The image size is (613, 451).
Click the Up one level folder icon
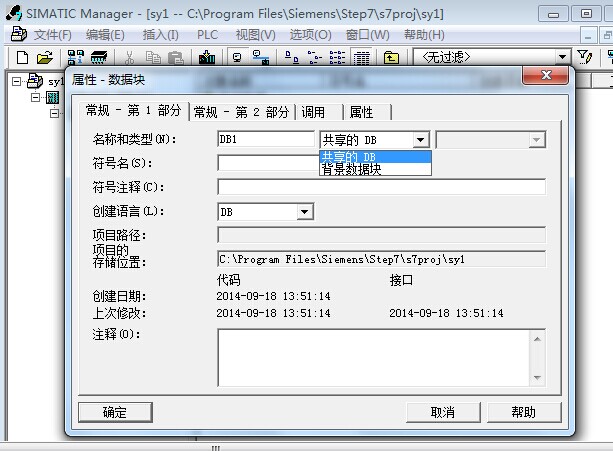(391, 57)
